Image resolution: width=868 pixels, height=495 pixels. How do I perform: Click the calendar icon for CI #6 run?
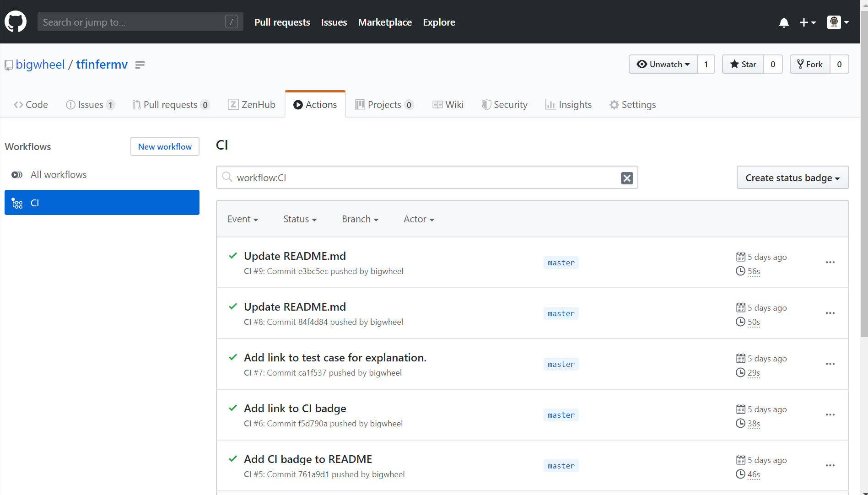point(741,409)
